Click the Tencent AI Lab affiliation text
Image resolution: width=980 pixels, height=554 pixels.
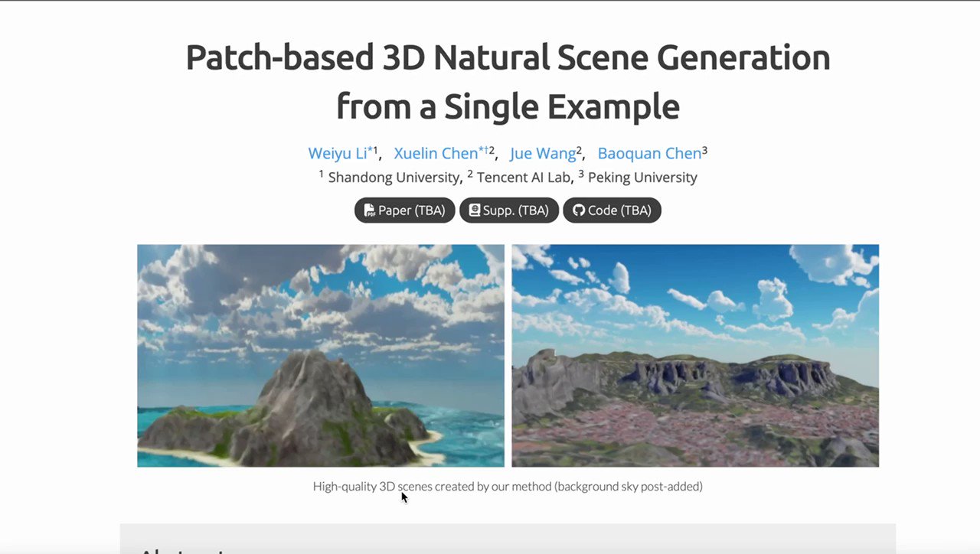(x=523, y=177)
